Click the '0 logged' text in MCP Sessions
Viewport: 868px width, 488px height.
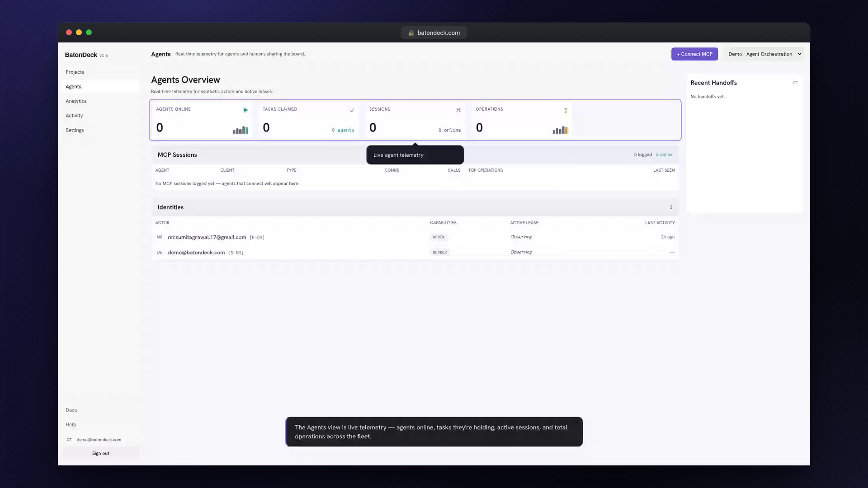point(643,155)
